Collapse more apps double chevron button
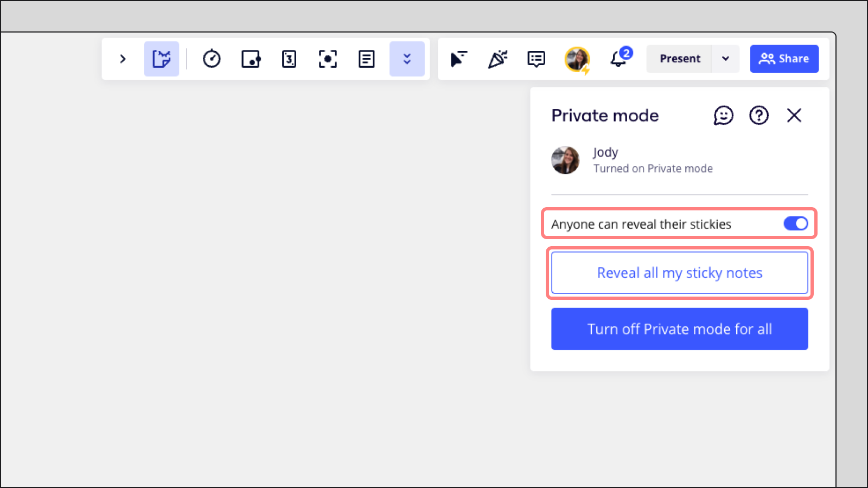The width and height of the screenshot is (868, 488). pyautogui.click(x=407, y=59)
